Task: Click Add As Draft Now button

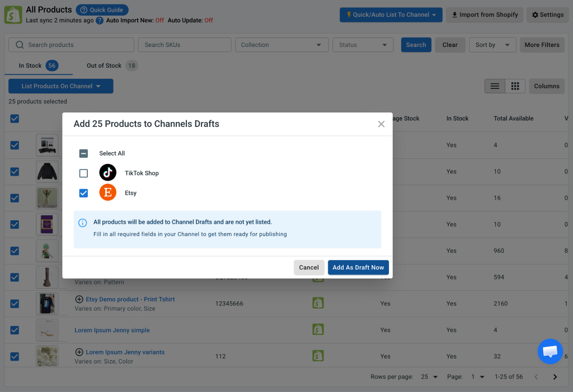Action: [x=358, y=267]
